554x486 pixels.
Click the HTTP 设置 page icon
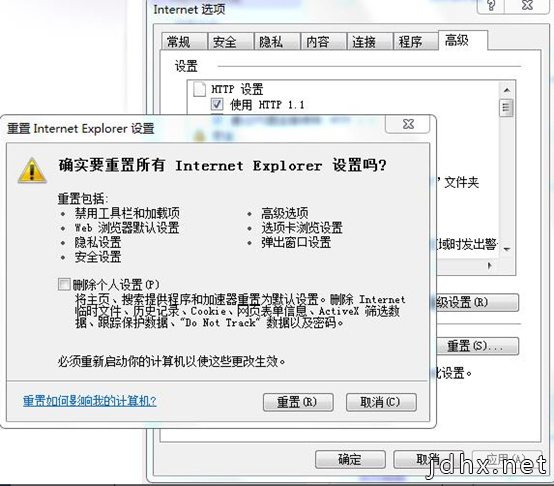pyautogui.click(x=200, y=89)
